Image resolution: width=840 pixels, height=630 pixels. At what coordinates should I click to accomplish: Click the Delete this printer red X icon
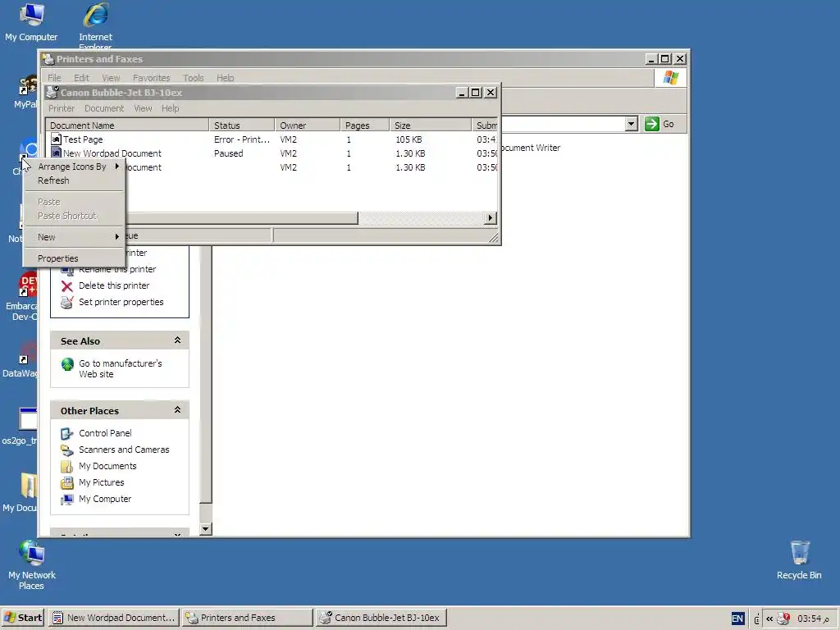[x=67, y=286]
